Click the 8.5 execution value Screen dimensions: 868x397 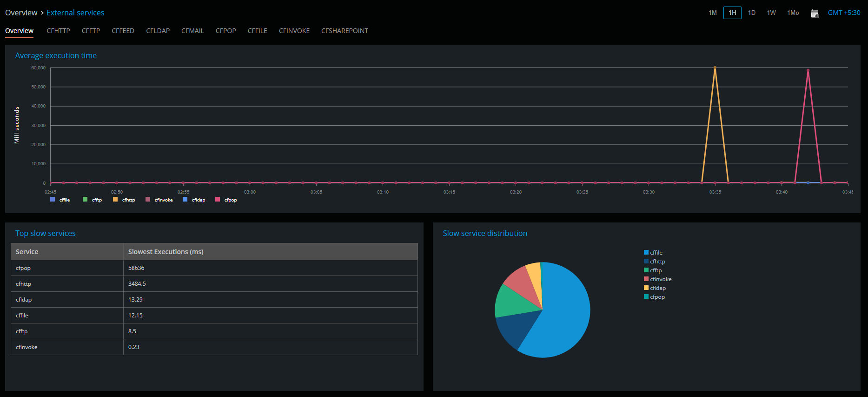pyautogui.click(x=132, y=331)
